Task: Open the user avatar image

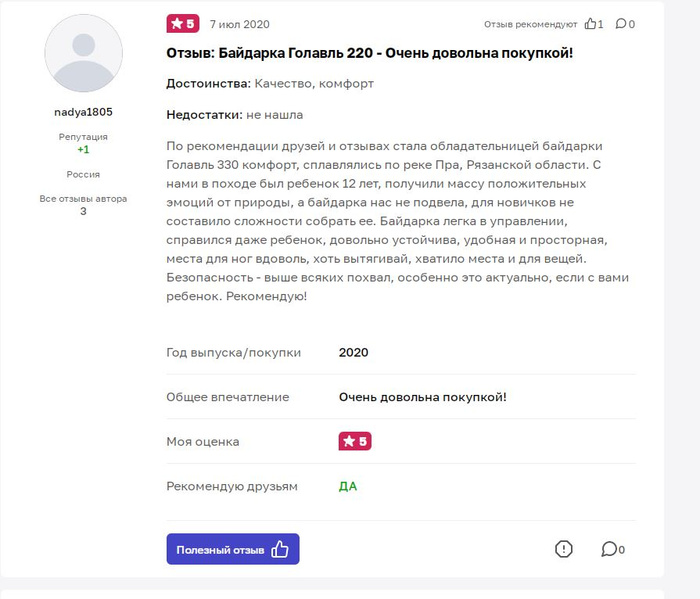Action: tap(84, 54)
